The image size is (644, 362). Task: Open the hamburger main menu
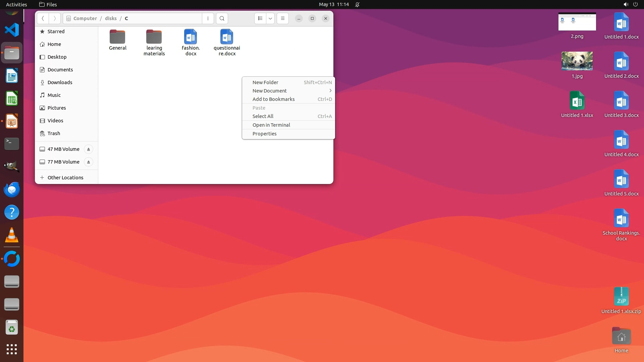[x=283, y=18]
